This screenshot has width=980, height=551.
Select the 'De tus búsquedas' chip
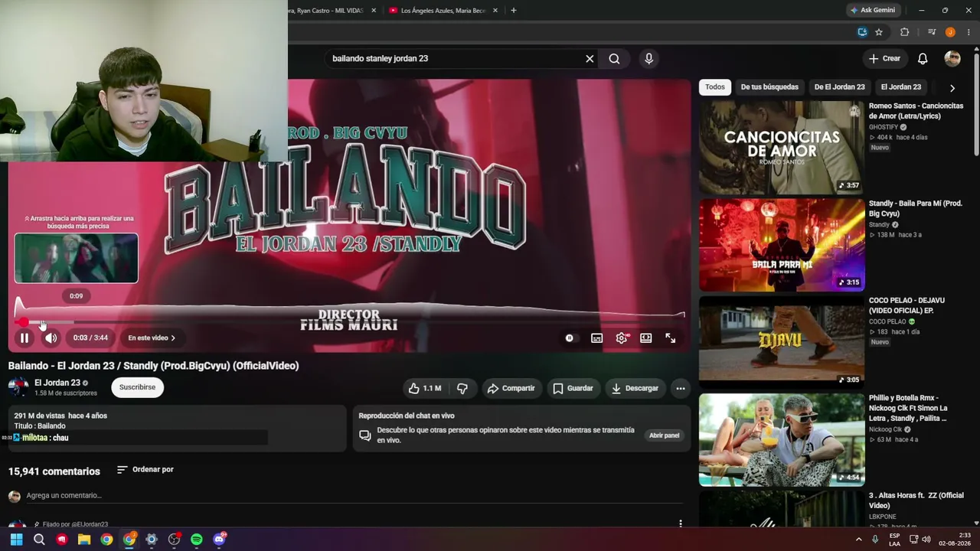769,87
